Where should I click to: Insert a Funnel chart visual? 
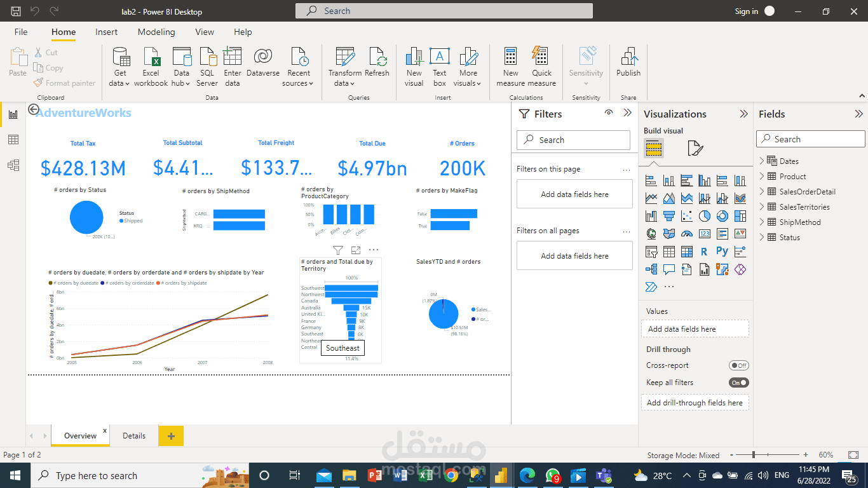tap(669, 216)
